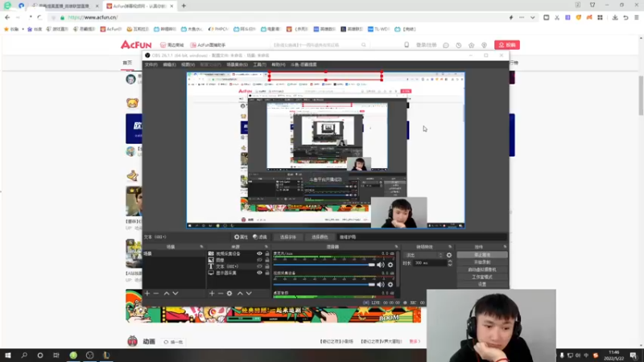Image resolution: width=644 pixels, height=362 pixels.
Task: Pop out the 混音器 dock panel
Action: click(x=396, y=247)
